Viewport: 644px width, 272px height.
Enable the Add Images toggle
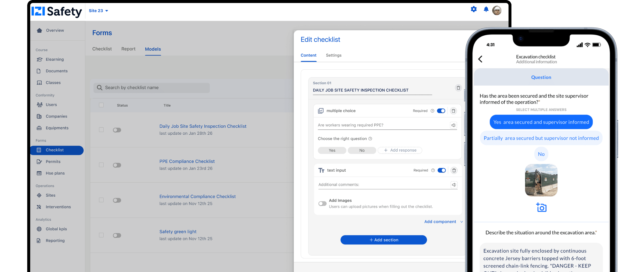pos(322,203)
